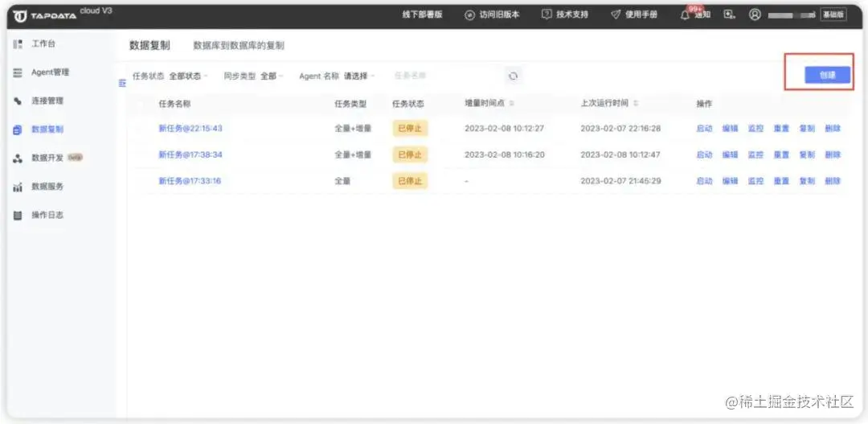
Task: Open 操作日志 in the sidebar
Action: point(47,215)
